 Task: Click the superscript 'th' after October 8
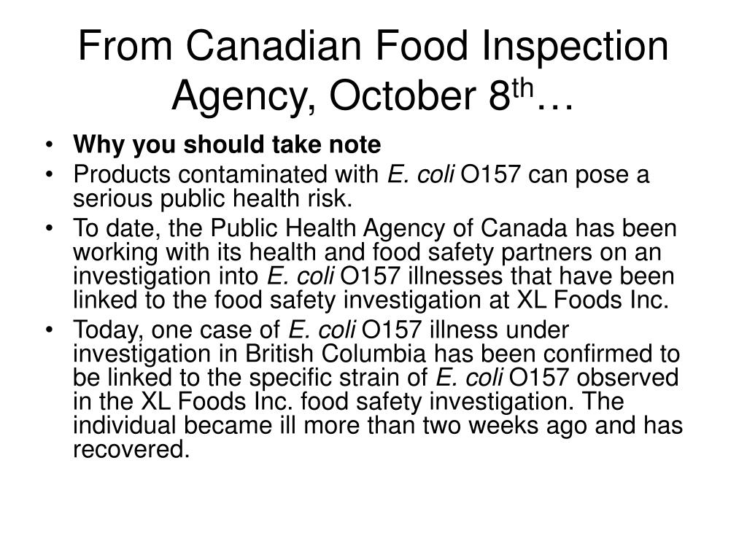coord(522,88)
